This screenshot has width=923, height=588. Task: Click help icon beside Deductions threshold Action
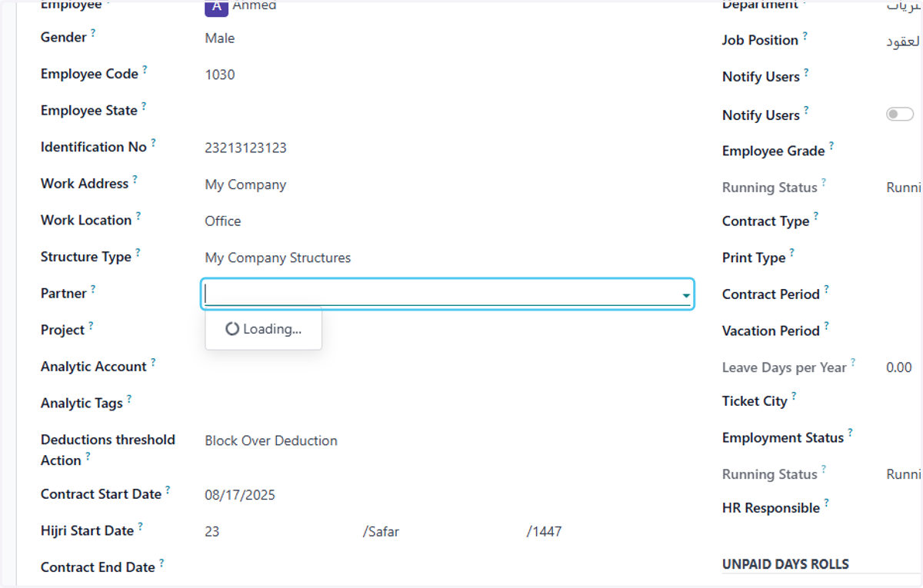[x=88, y=456]
